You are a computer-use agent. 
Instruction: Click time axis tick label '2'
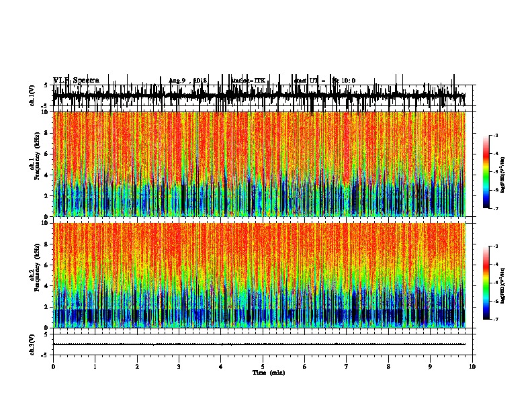(x=137, y=366)
